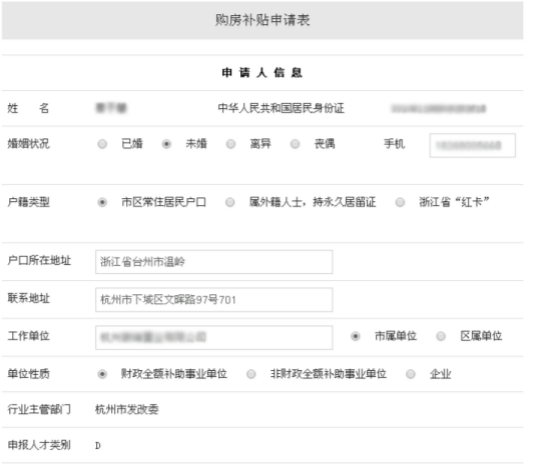The width and height of the screenshot is (538, 470).
Task: Click the 姓名 field label
Action: [28, 108]
